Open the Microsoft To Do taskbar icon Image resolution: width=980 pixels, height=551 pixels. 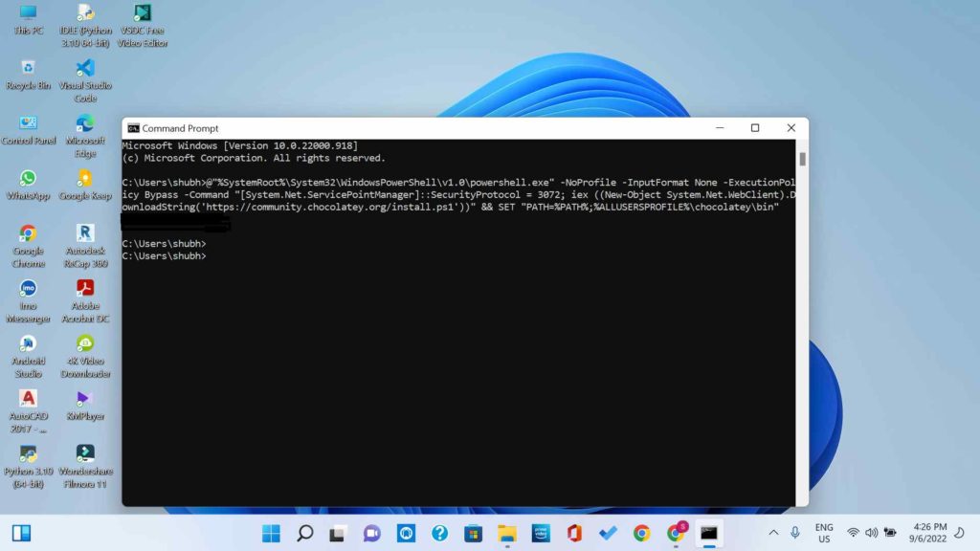coord(608,533)
